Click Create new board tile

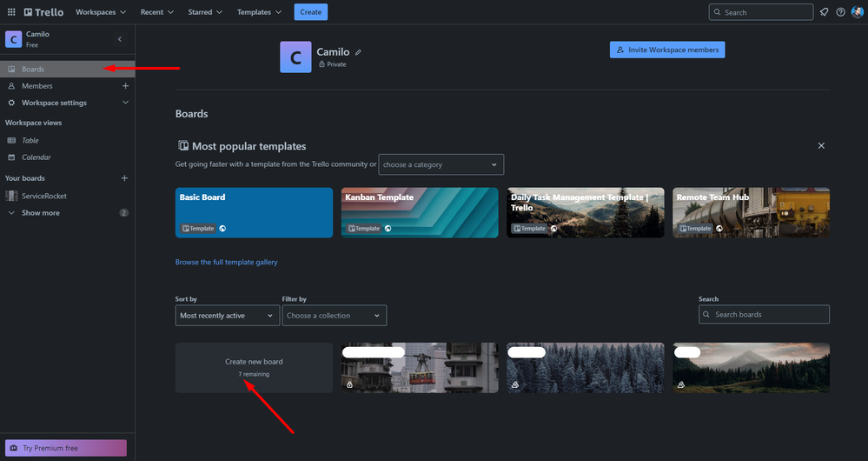pyautogui.click(x=254, y=367)
